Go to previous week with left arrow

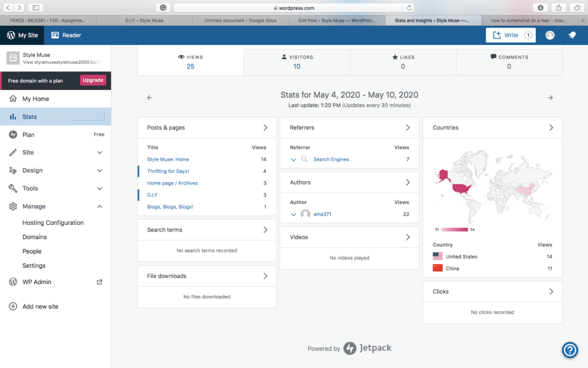click(149, 98)
